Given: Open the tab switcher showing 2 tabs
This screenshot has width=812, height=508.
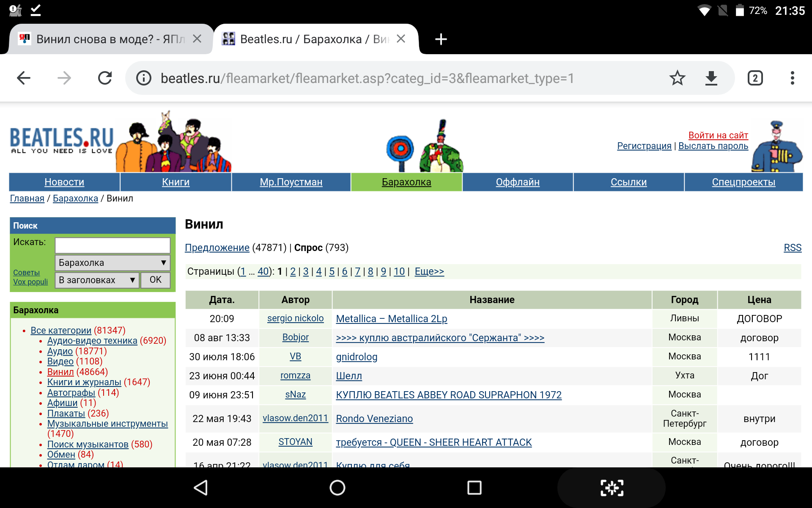Looking at the screenshot, I should [755, 78].
